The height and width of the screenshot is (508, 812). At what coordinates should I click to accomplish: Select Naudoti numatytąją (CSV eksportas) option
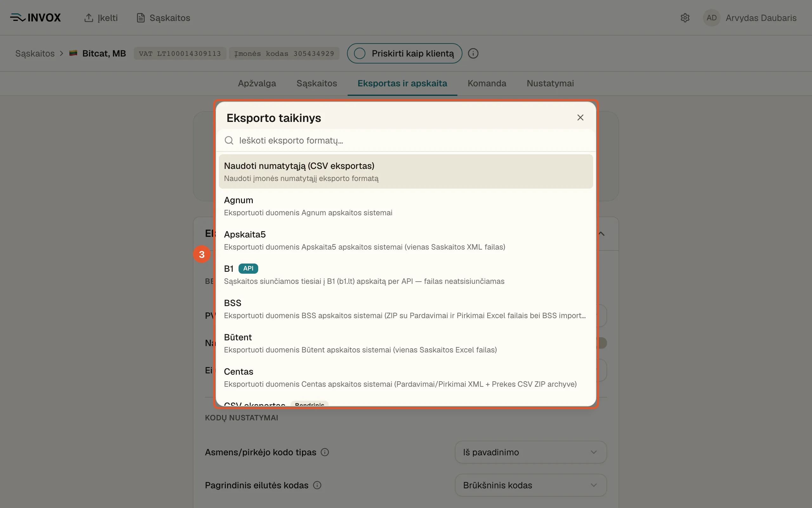pyautogui.click(x=406, y=171)
